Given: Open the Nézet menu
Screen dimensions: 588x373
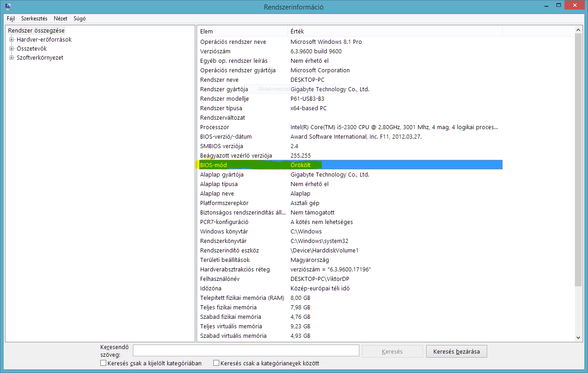Looking at the screenshot, I should tap(61, 19).
